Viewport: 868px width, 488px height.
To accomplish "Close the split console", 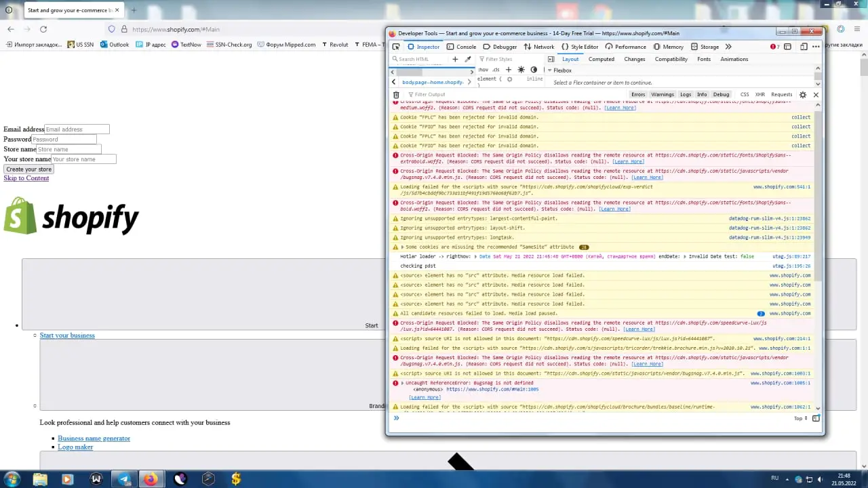I will tap(816, 95).
